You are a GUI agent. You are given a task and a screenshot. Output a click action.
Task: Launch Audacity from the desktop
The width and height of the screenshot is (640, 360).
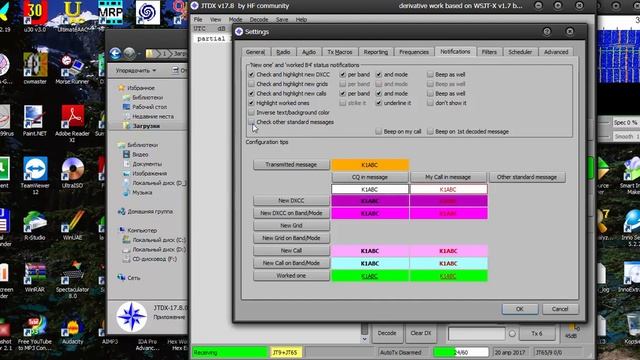(x=72, y=330)
